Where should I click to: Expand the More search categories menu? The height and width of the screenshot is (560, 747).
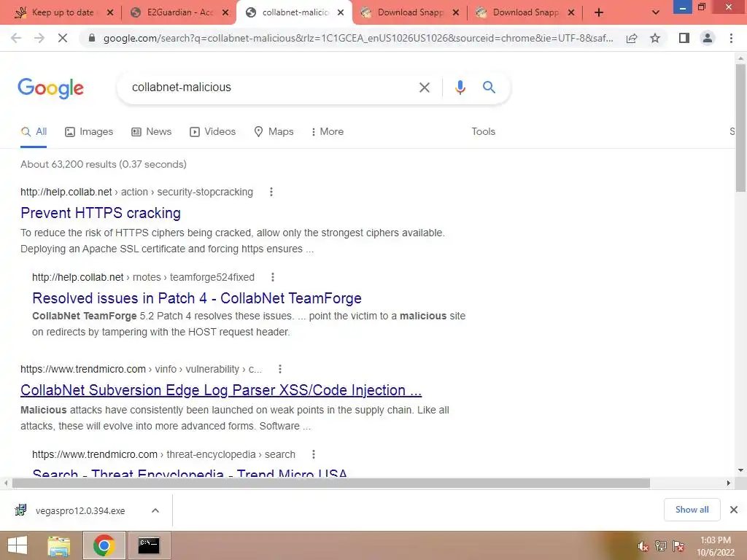328,132
